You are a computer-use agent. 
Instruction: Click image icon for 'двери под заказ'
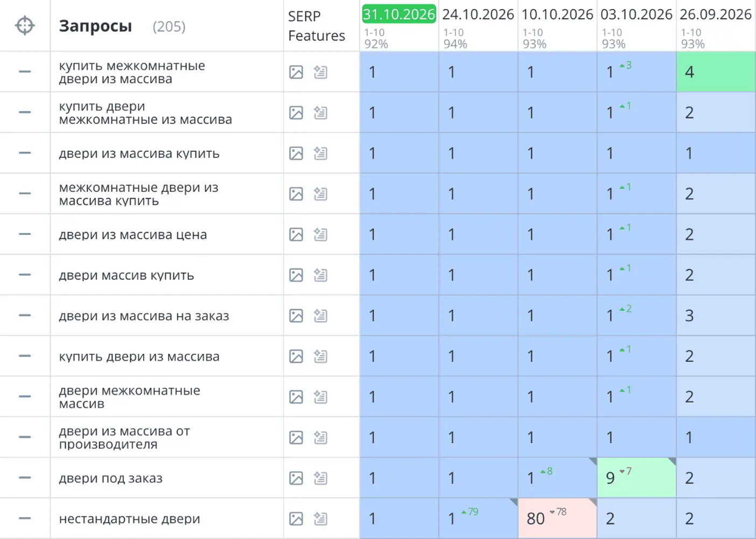296,478
